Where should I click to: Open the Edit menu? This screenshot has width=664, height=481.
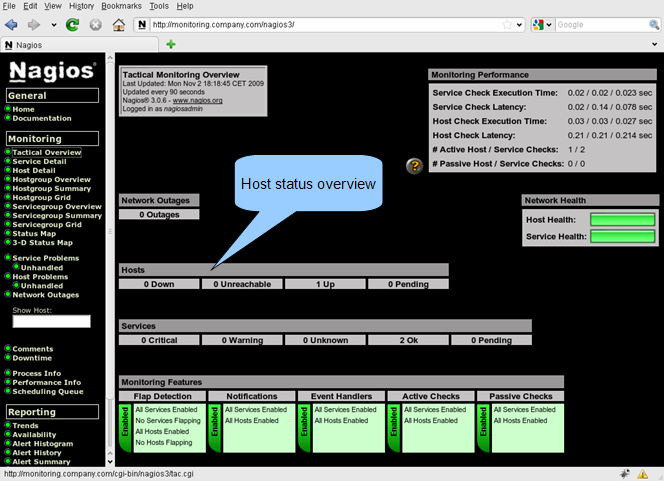point(30,6)
